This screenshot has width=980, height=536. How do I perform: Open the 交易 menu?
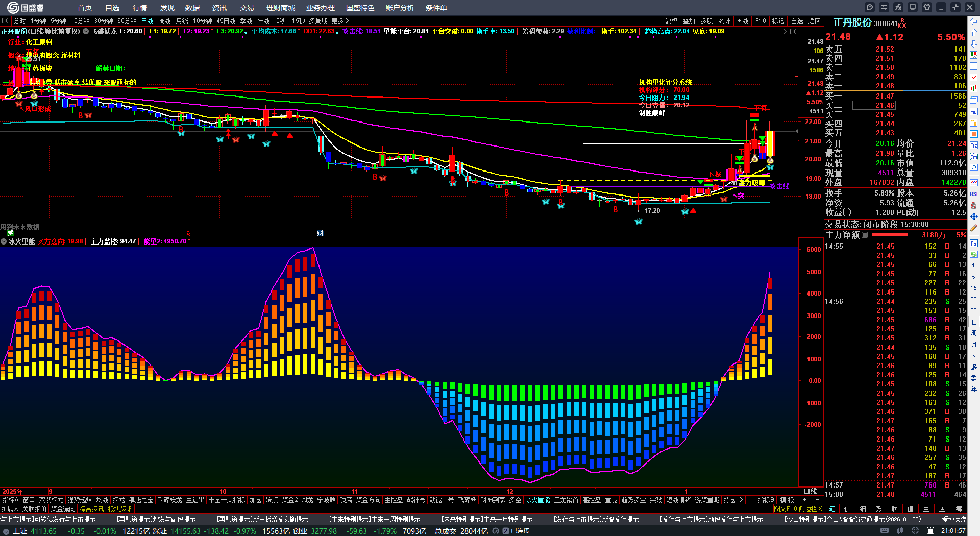(x=247, y=8)
